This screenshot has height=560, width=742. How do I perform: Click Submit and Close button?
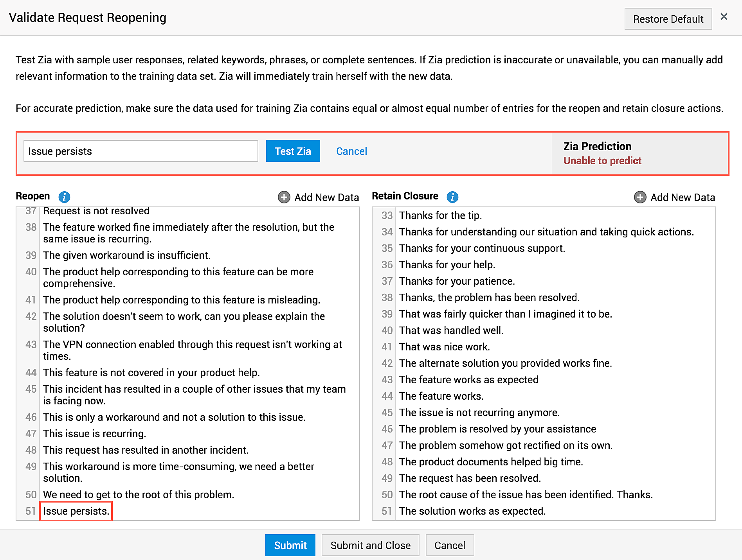click(x=370, y=545)
